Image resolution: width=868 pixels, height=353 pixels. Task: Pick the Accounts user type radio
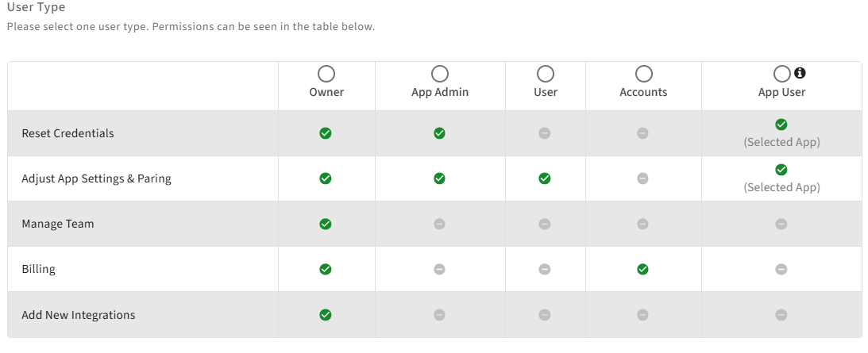coord(643,74)
